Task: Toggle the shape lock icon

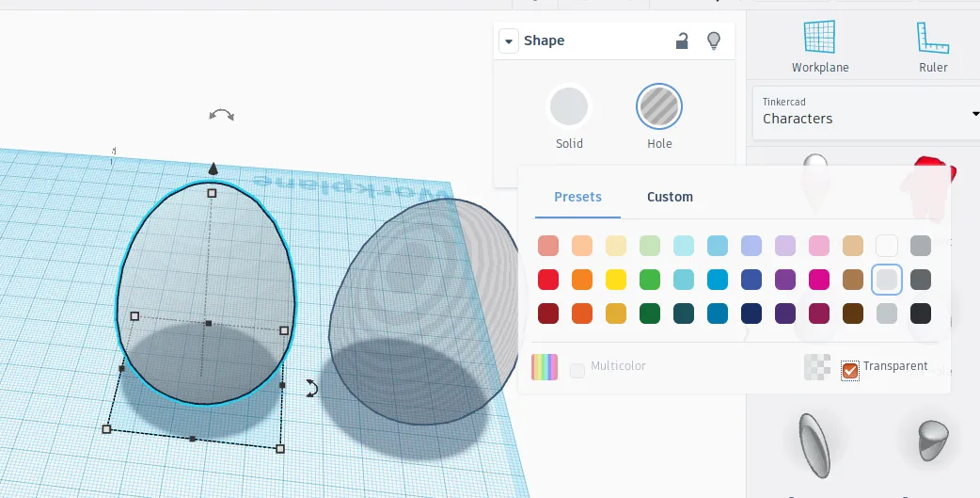Action: coord(682,41)
